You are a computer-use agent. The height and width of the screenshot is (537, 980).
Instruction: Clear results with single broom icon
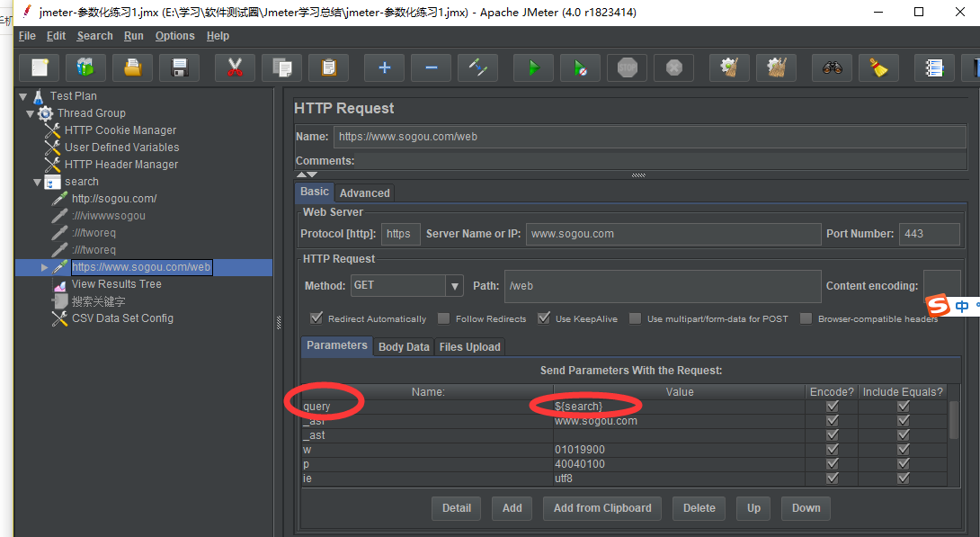729,67
